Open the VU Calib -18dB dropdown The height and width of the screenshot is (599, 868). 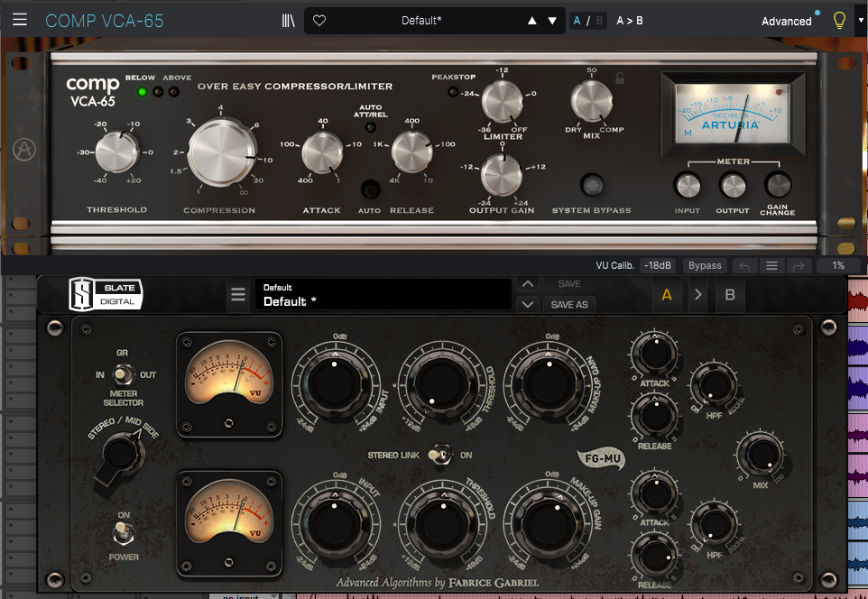(x=658, y=266)
